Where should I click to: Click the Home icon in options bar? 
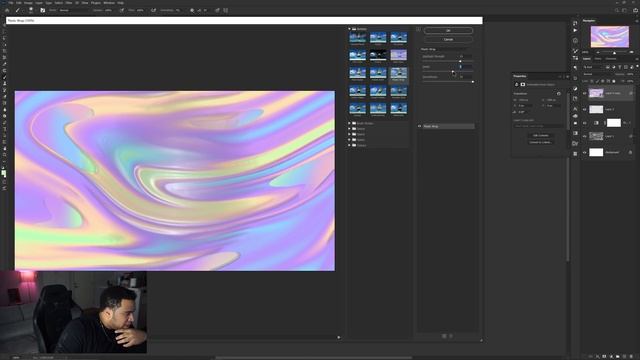pos(7,10)
